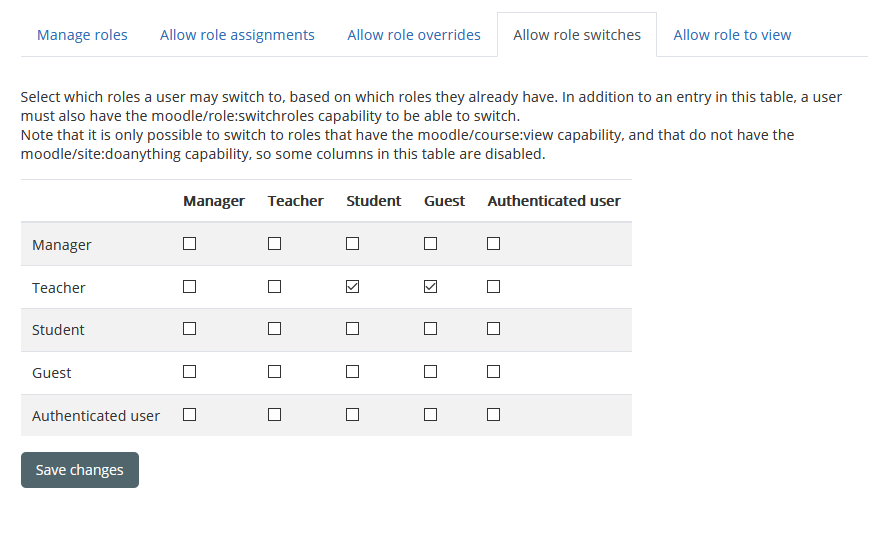Open the Allow role overrides tab
The height and width of the screenshot is (541, 875).
click(x=414, y=35)
